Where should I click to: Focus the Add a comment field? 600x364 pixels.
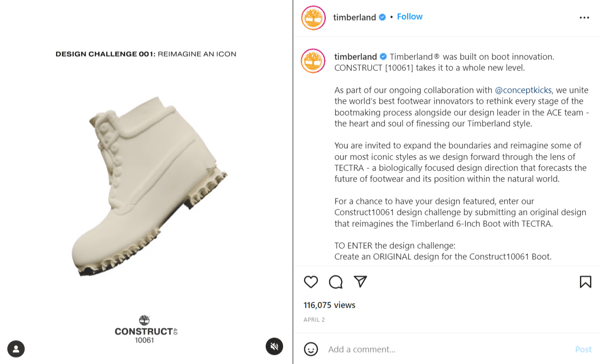448,349
